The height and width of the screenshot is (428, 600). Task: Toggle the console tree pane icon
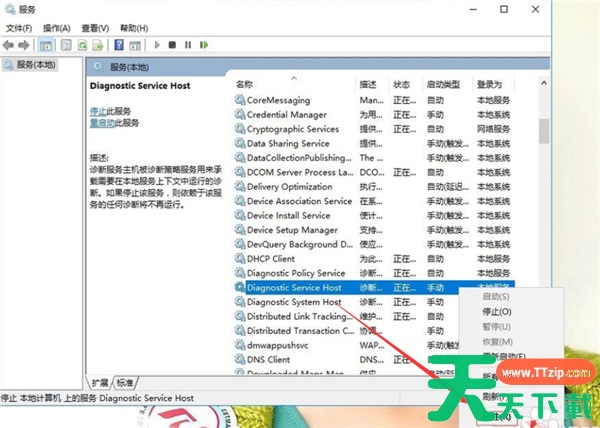click(46, 45)
